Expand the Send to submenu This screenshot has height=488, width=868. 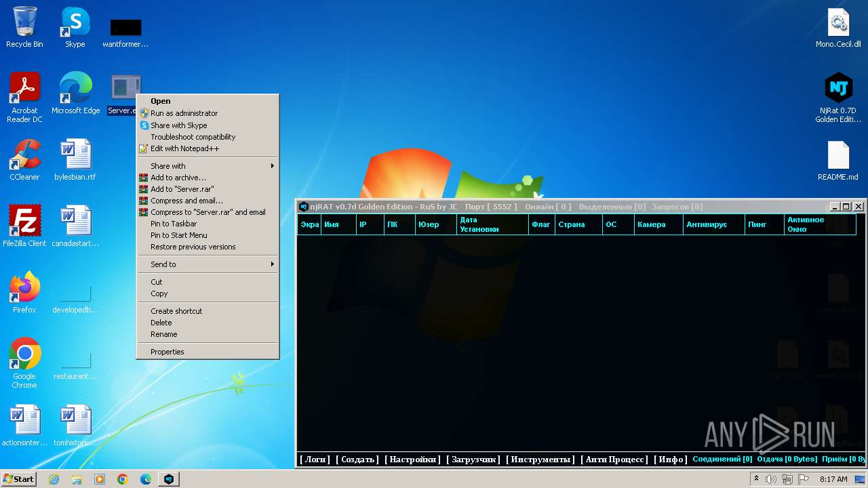[208, 264]
